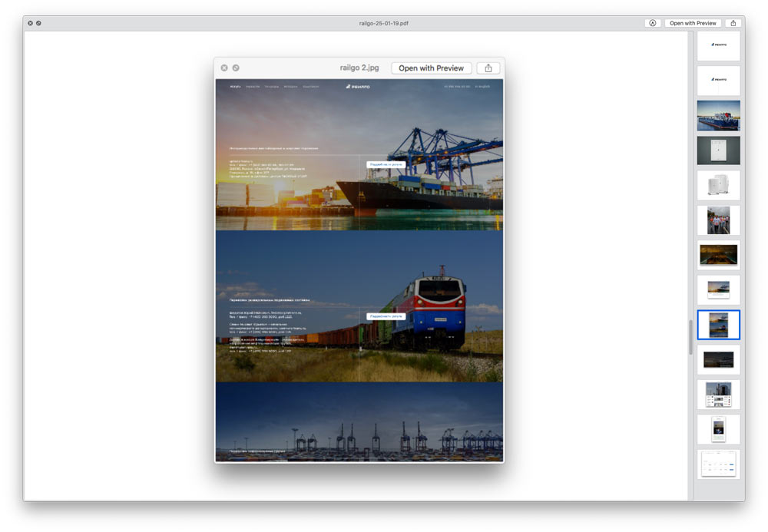Open railgo 2.jpg with Preview
Screen dimensions: 768x532
(431, 68)
